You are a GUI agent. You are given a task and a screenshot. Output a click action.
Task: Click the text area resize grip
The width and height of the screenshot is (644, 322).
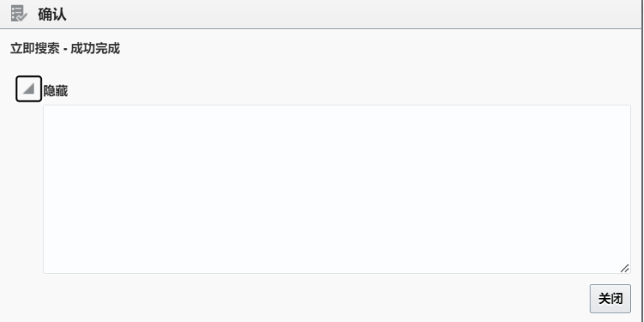click(x=625, y=268)
